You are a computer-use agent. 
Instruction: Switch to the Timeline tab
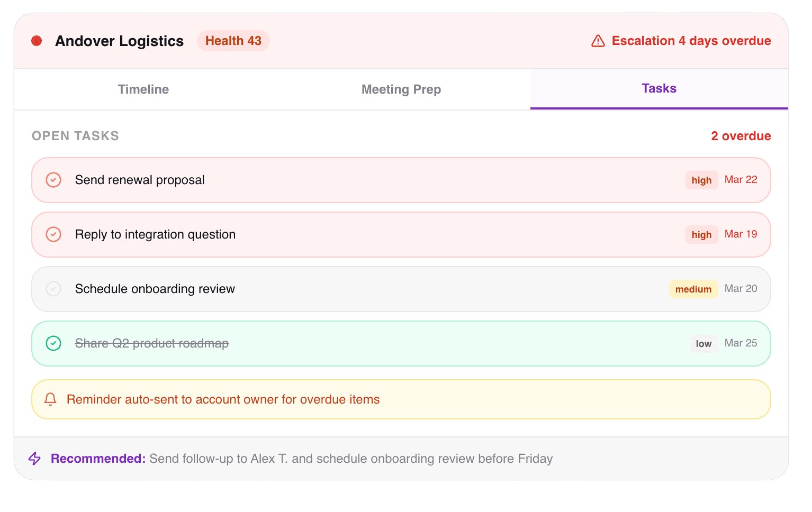143,89
